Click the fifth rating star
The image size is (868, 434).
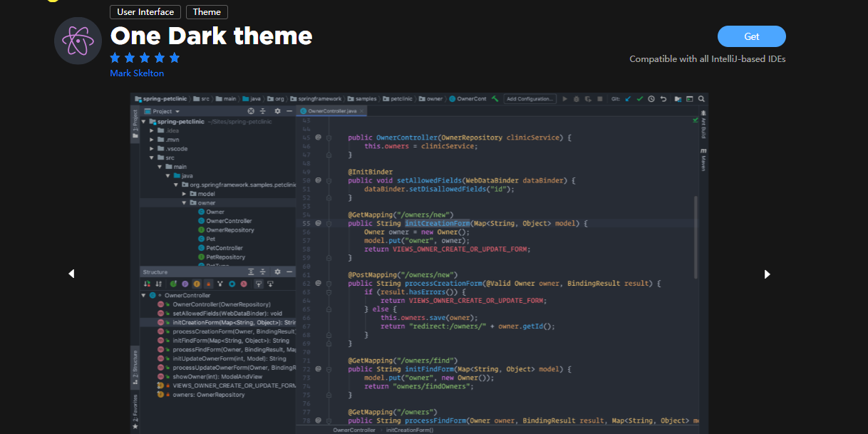(175, 58)
